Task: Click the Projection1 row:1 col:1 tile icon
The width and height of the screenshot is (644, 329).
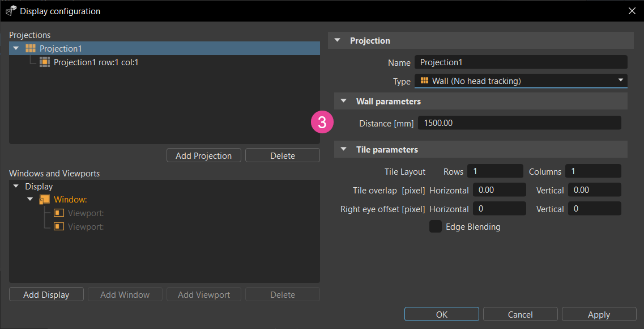Action: point(45,62)
